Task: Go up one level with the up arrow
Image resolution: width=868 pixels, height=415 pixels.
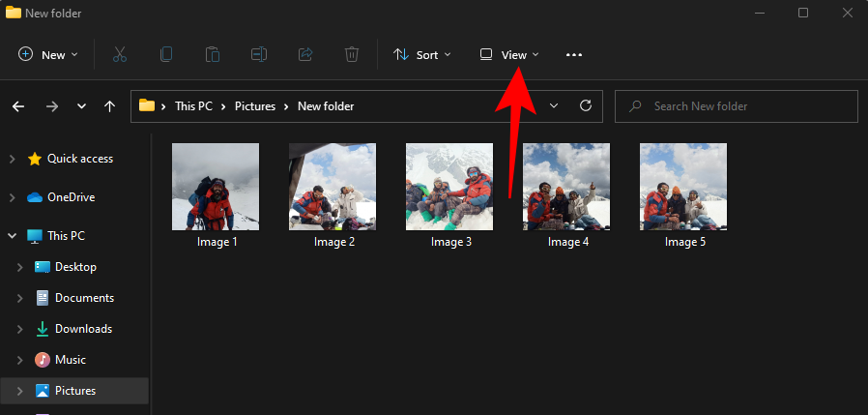Action: click(110, 106)
